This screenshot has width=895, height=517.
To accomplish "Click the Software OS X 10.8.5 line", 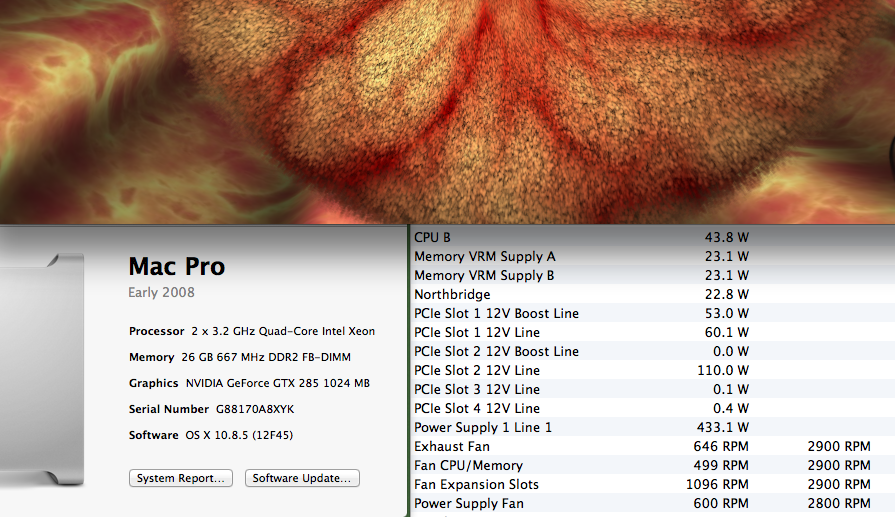I will pyautogui.click(x=211, y=435).
